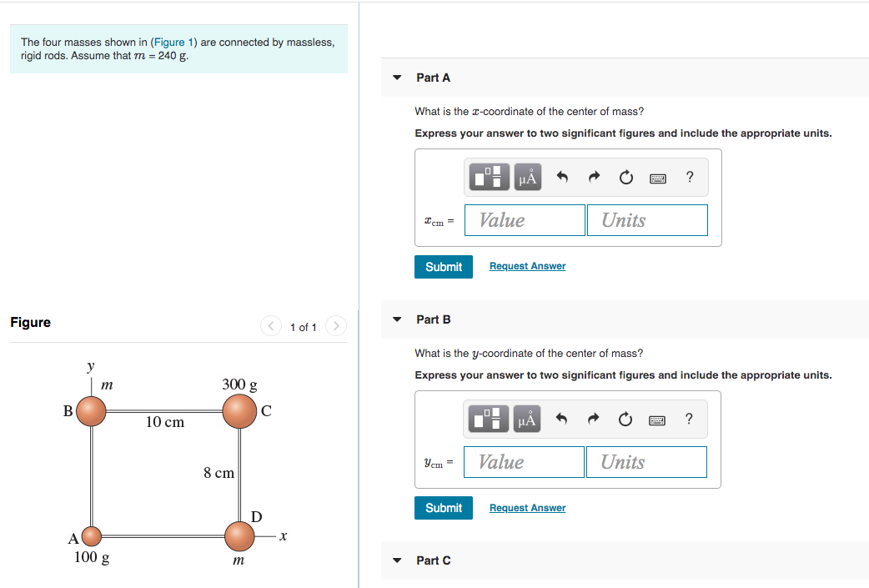Click the next figure navigation arrow

pos(335,325)
